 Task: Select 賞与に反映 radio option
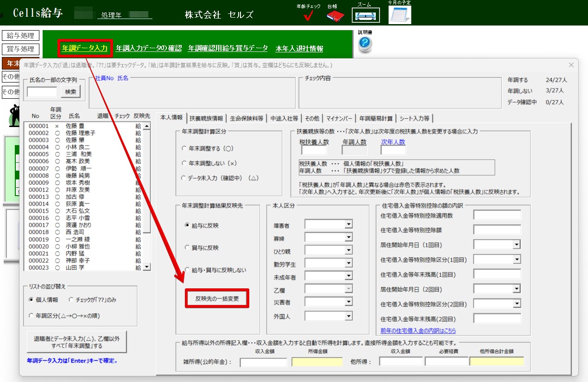tap(187, 248)
